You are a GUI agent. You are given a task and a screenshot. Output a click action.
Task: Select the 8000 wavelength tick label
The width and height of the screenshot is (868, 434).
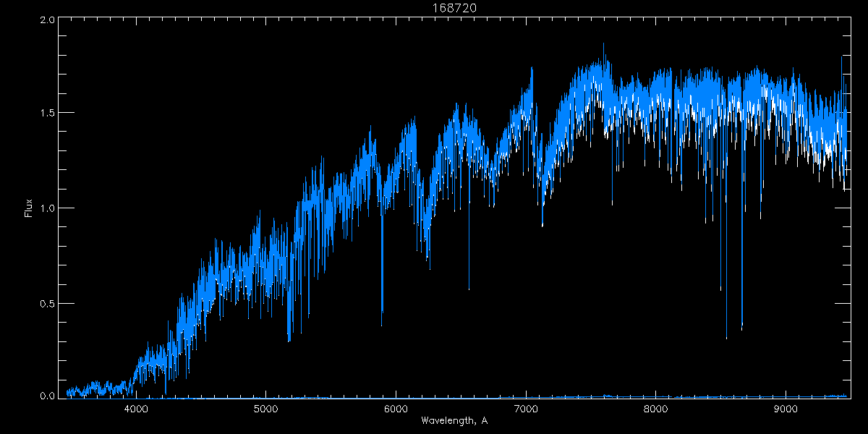tap(655, 409)
